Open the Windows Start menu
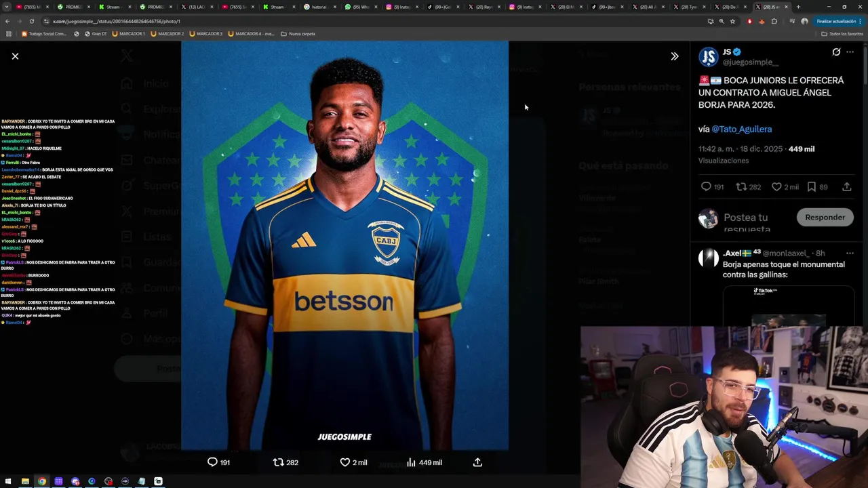Viewport: 868px width, 488px height. pyautogui.click(x=9, y=481)
